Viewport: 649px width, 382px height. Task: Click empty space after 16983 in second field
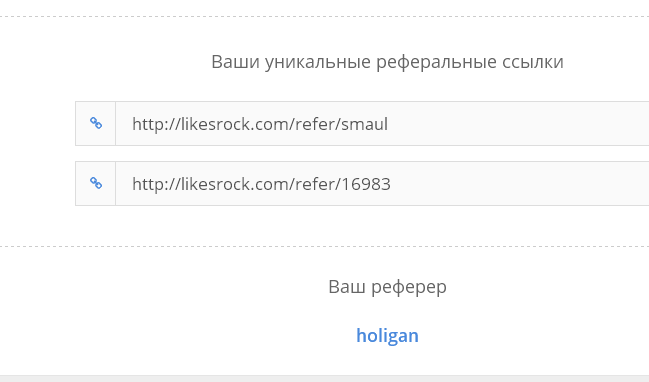point(517,184)
